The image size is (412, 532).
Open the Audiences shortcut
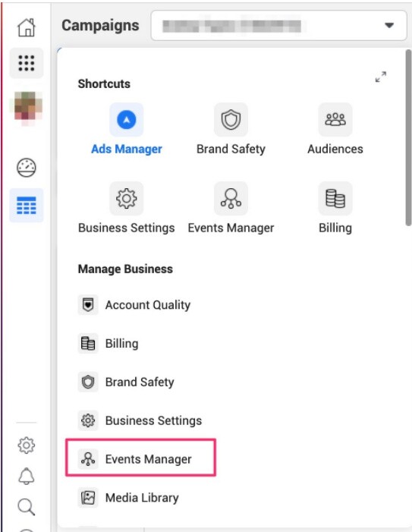click(335, 129)
